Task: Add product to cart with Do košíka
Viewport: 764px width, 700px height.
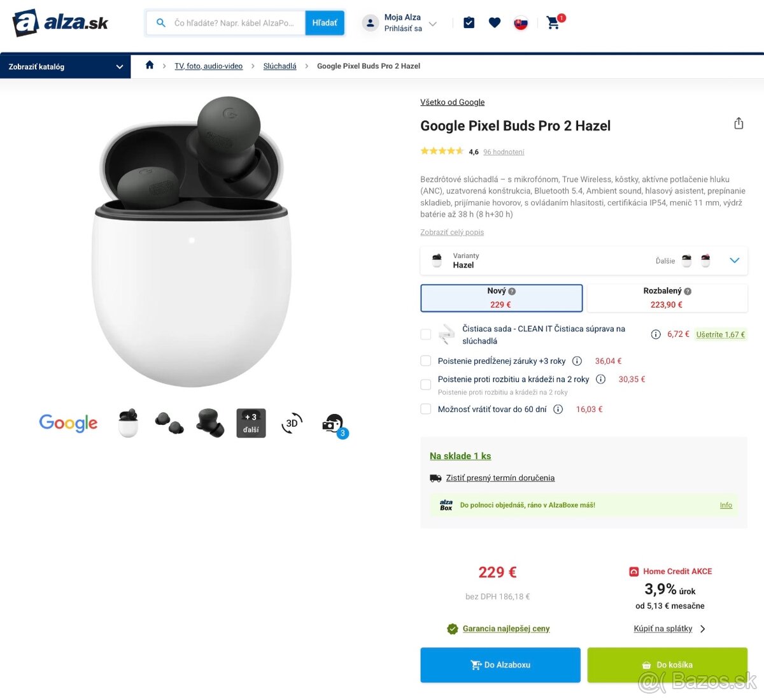Action: (667, 664)
